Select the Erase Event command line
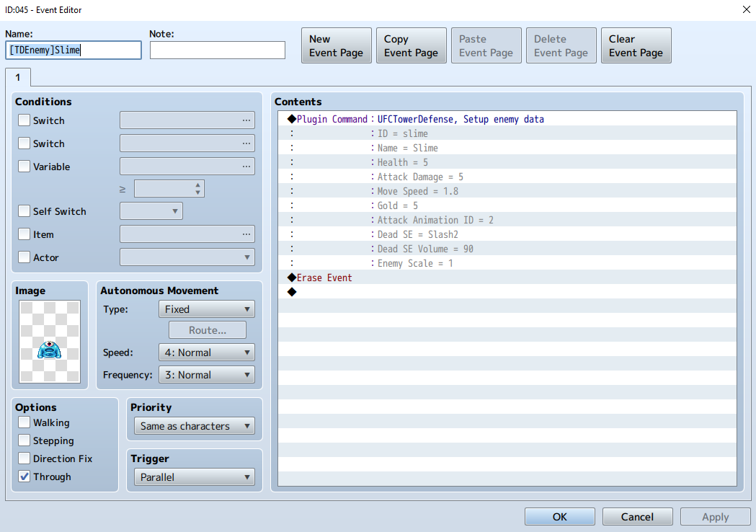 click(x=507, y=278)
